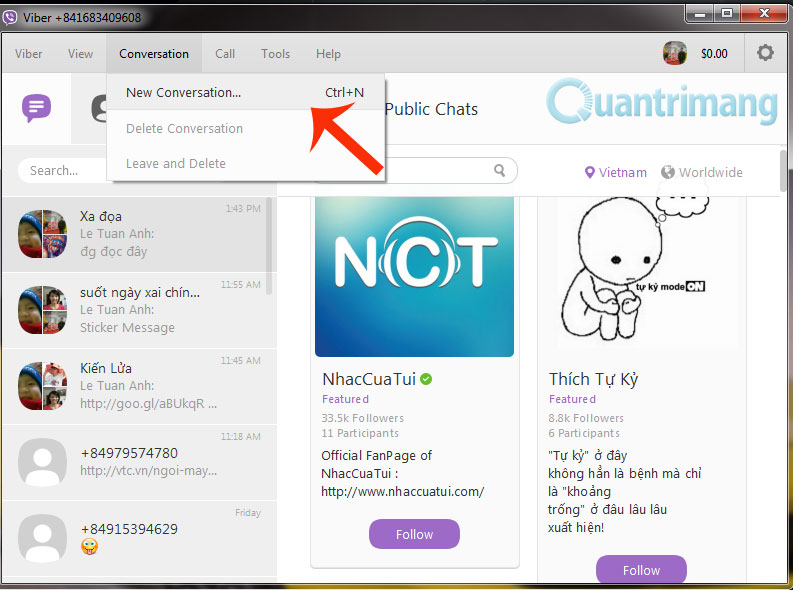Click the Kiến Lửa group avatar
Screen dimensions: 793x590
[x=42, y=386]
